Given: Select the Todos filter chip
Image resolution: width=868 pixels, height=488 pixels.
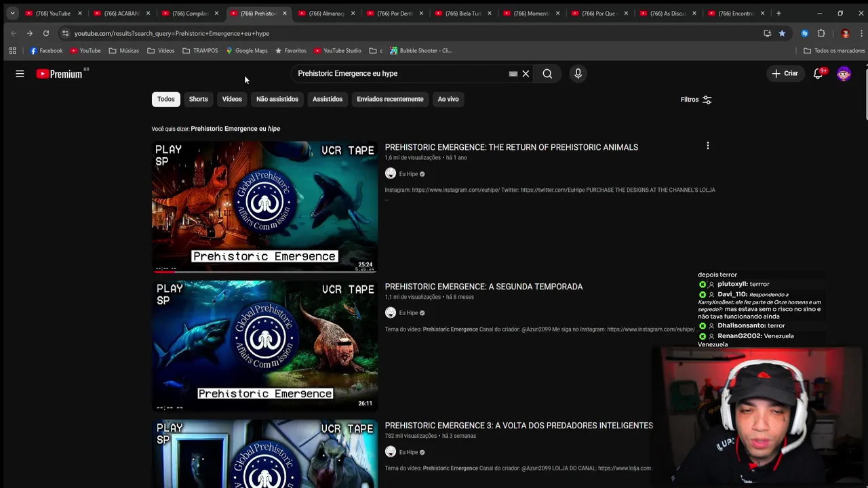Looking at the screenshot, I should pyautogui.click(x=165, y=99).
